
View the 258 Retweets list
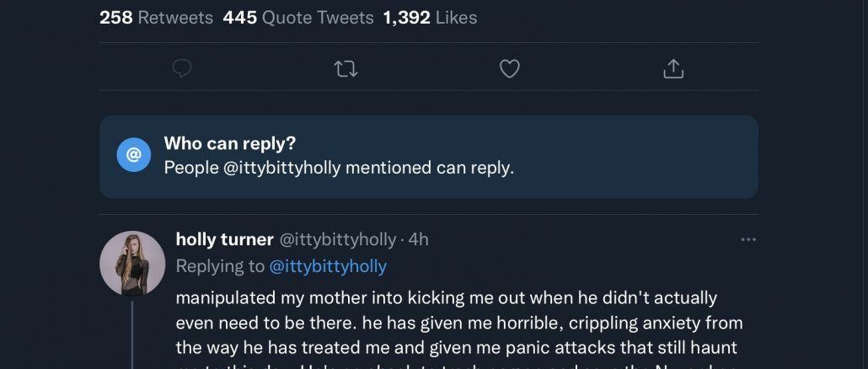click(x=156, y=17)
